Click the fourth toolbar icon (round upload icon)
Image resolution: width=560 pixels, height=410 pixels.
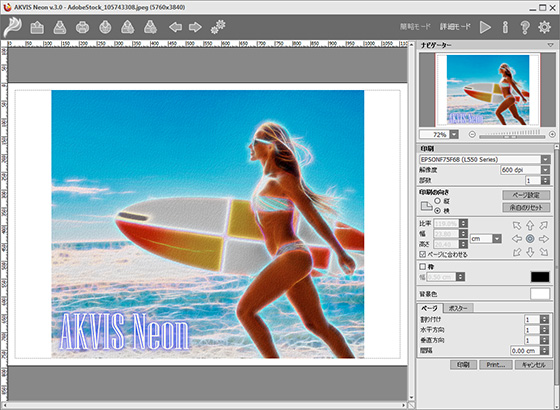coord(105,27)
